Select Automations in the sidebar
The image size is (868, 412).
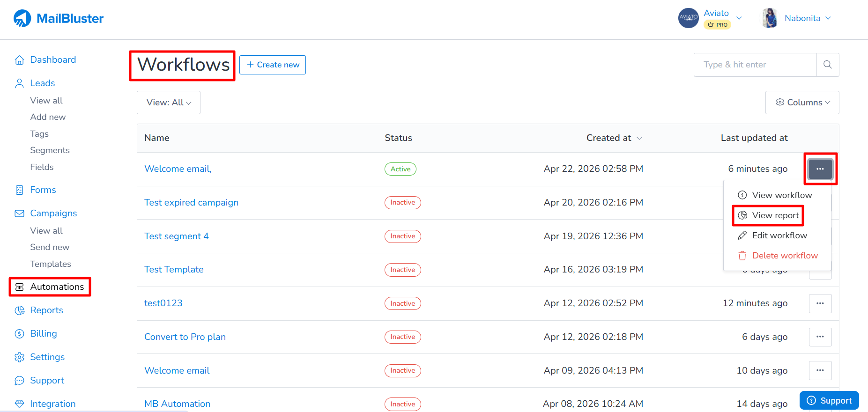57,287
